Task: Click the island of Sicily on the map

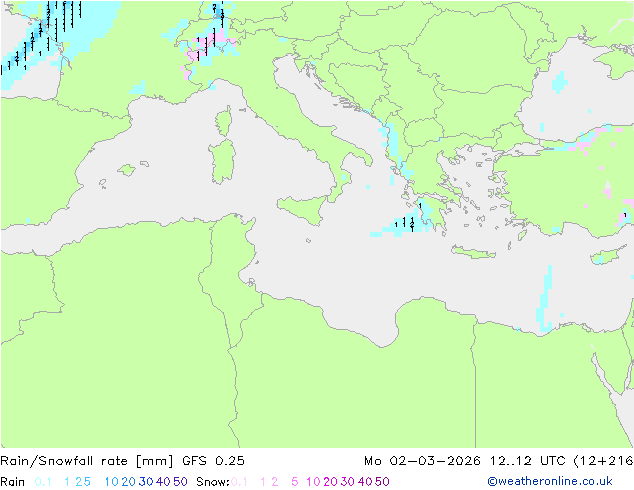Action: (x=305, y=208)
